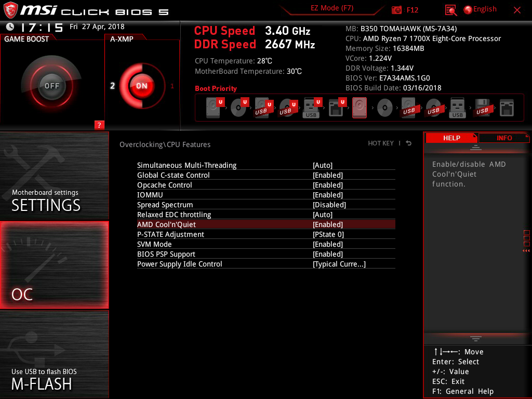Select UEFI USB CD/DVD boot icon

288,108
